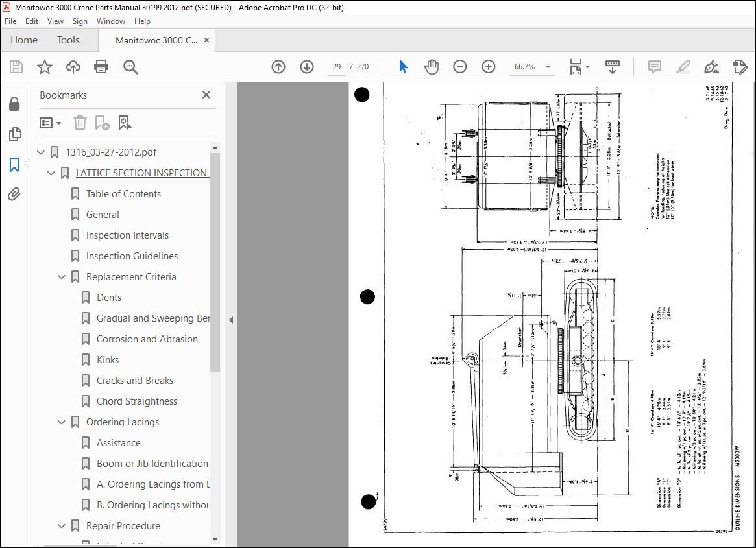
Task: Print the document with the printer icon
Action: pyautogui.click(x=101, y=67)
